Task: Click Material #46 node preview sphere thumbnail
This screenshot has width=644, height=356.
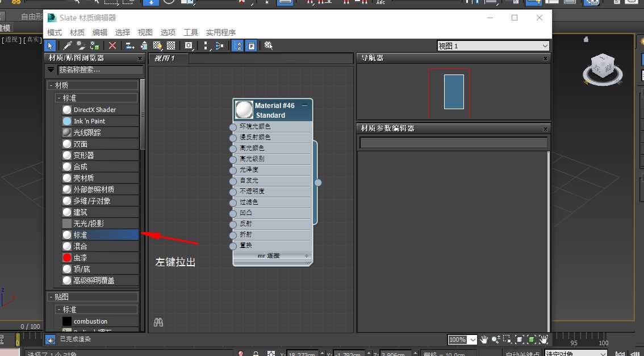Action: click(244, 110)
